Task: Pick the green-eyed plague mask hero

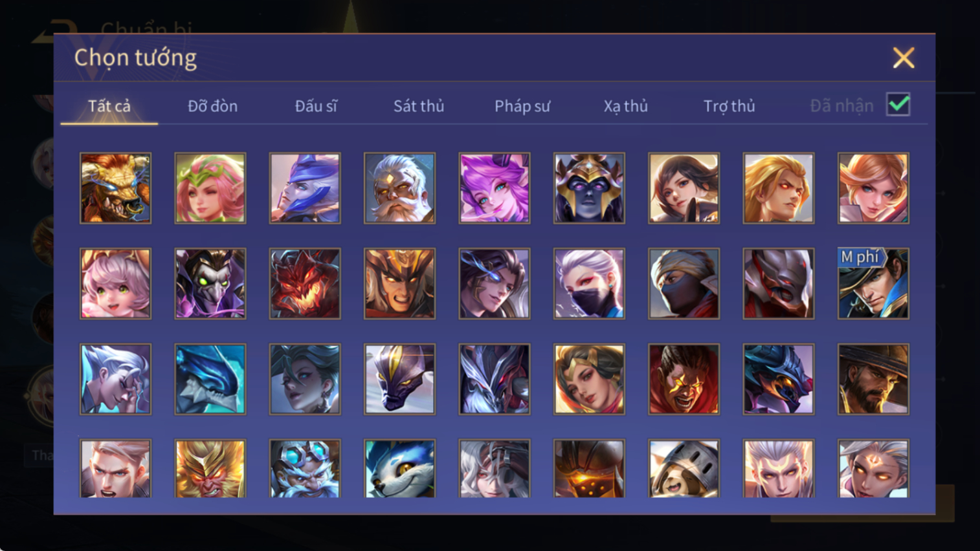Action: (x=210, y=283)
